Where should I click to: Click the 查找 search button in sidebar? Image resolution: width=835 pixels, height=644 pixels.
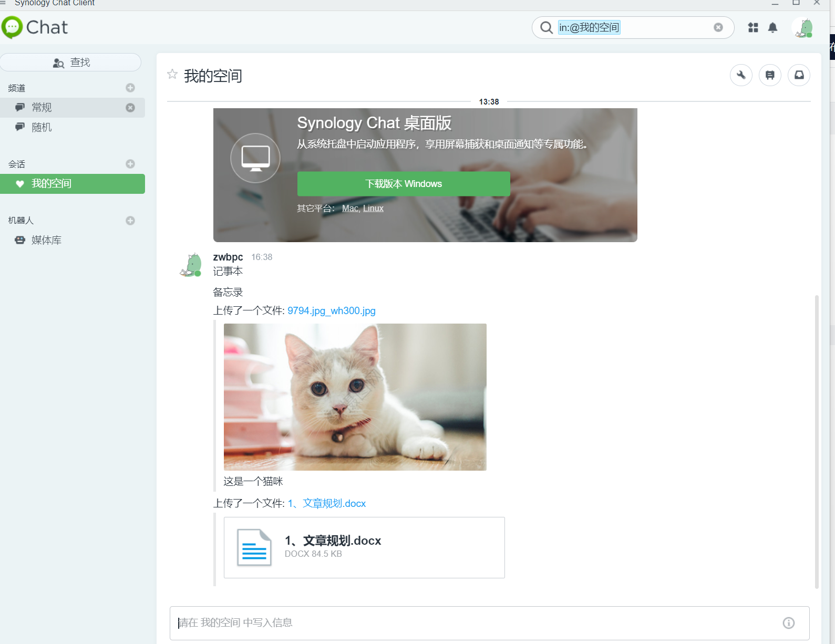tap(71, 63)
